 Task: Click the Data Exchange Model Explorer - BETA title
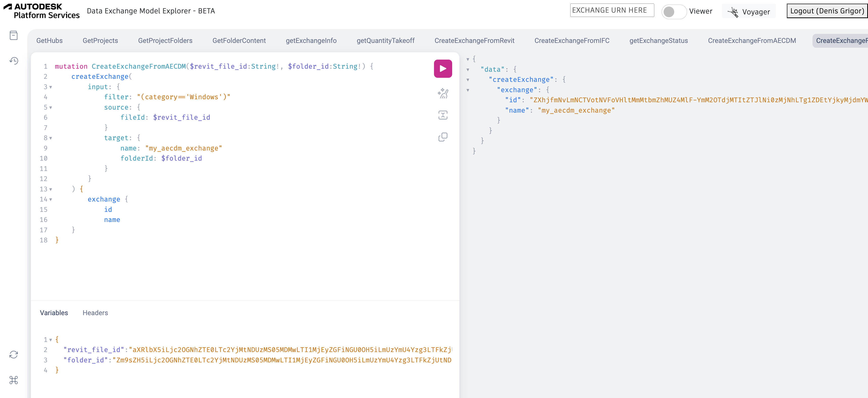(x=151, y=11)
